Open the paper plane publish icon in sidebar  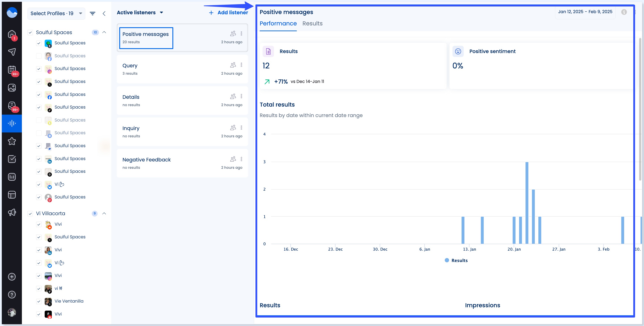12,52
